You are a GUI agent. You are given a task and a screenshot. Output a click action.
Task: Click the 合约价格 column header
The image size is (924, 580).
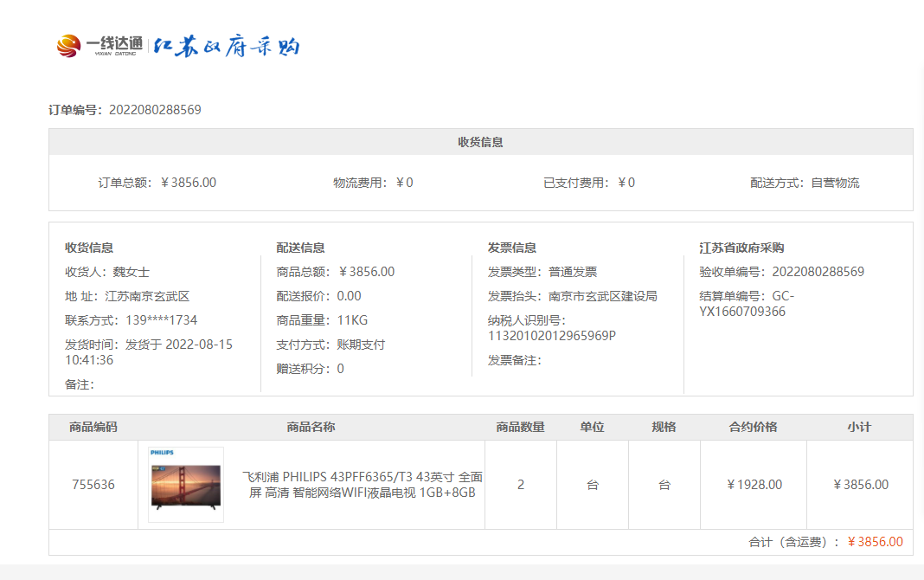point(753,427)
